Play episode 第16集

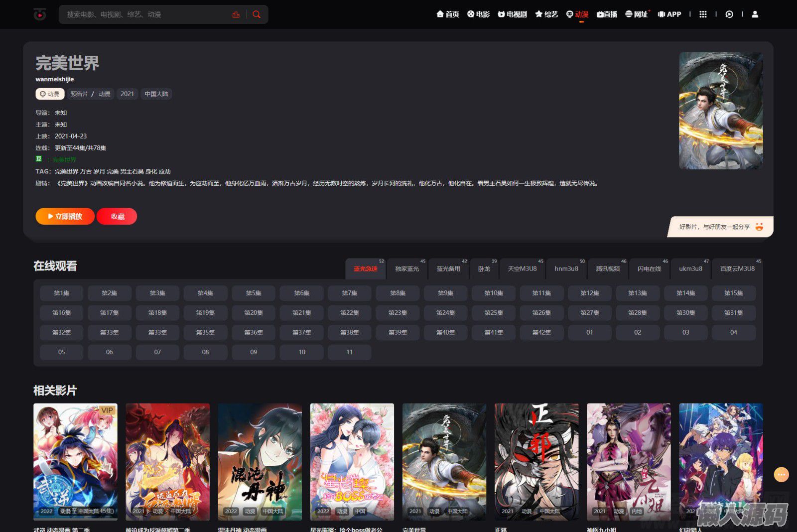(62, 313)
